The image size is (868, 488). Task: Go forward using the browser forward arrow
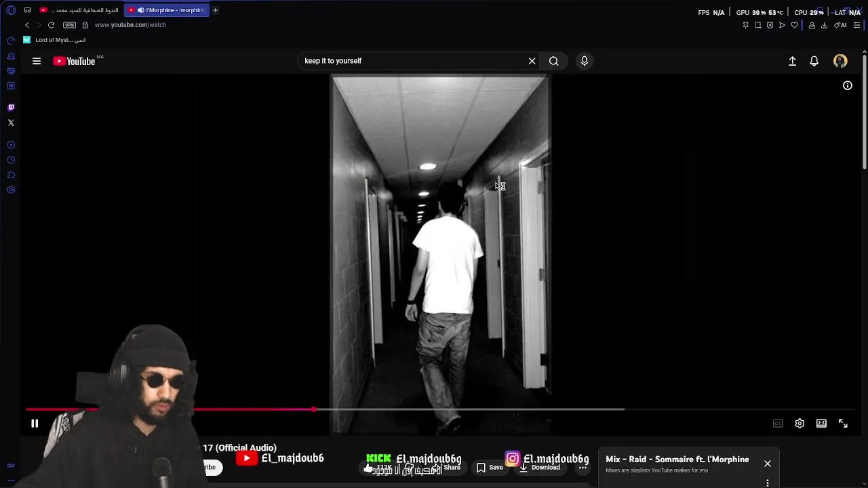39,25
